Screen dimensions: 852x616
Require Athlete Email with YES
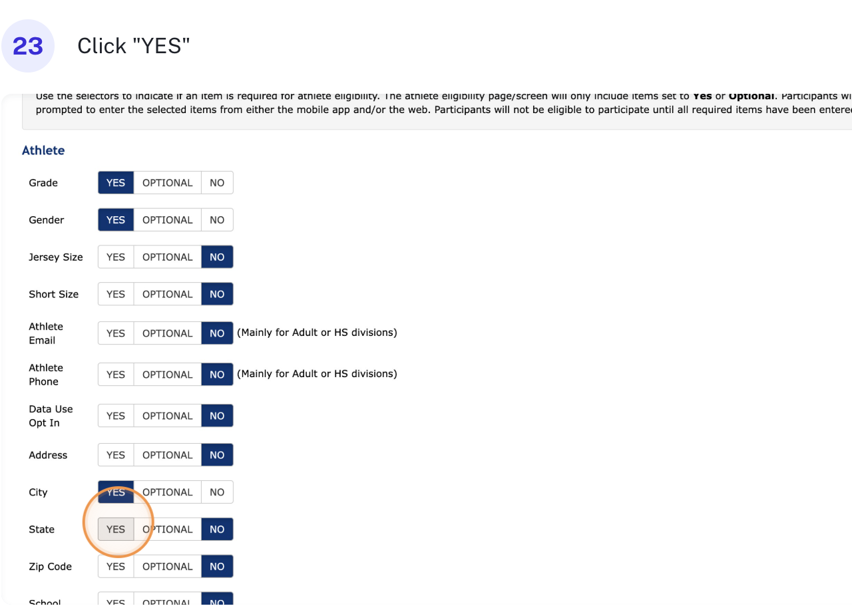coord(116,333)
